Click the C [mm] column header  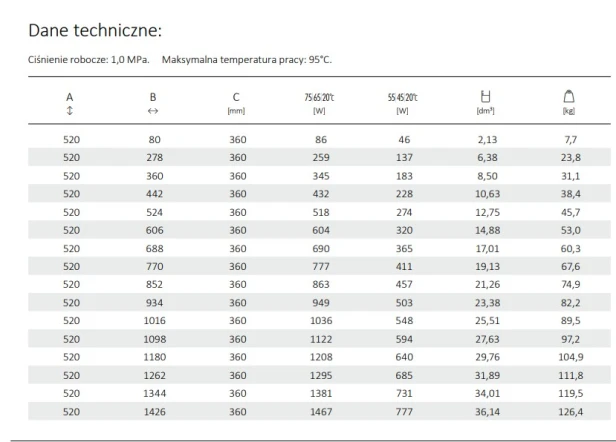coord(236,103)
